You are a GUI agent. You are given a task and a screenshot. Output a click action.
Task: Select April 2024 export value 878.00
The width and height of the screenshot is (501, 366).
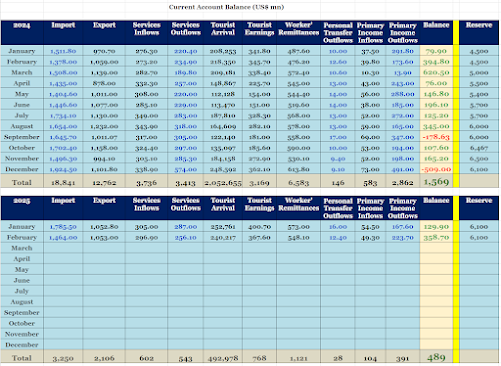[x=104, y=83]
